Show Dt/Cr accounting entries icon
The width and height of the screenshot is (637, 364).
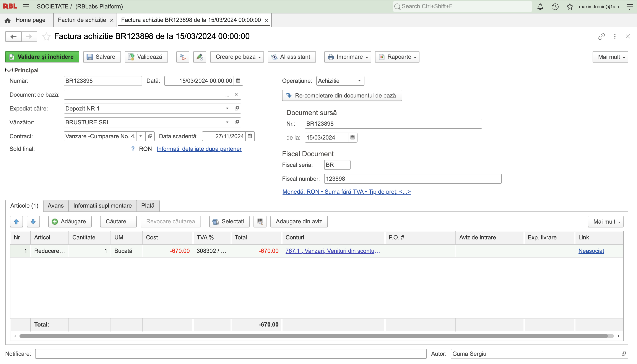tap(183, 57)
